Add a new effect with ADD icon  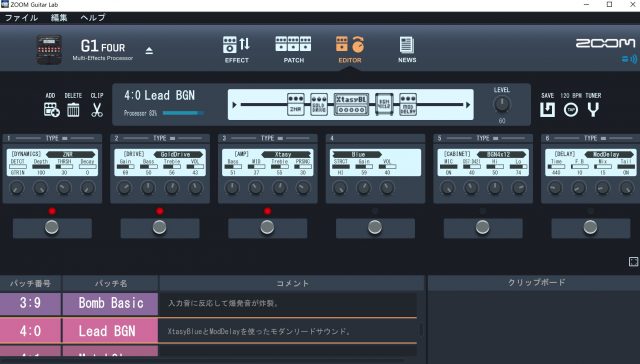(51, 110)
